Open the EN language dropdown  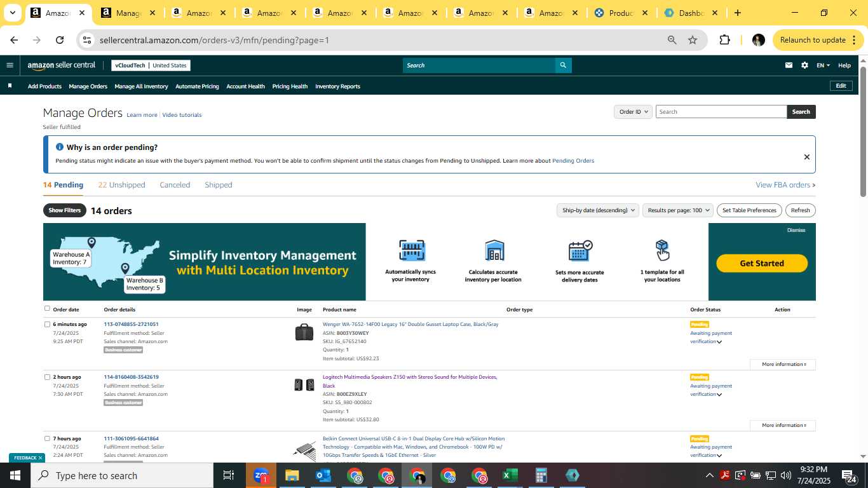click(823, 65)
